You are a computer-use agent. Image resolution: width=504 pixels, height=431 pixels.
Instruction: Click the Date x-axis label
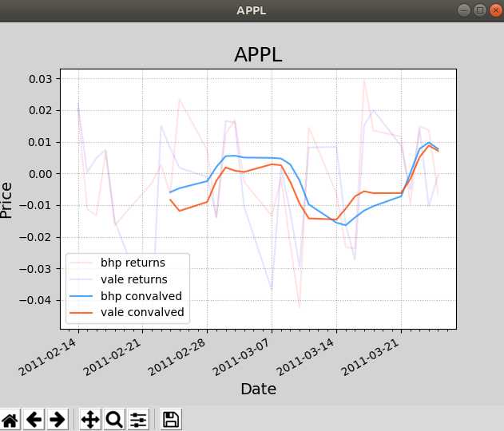259,389
